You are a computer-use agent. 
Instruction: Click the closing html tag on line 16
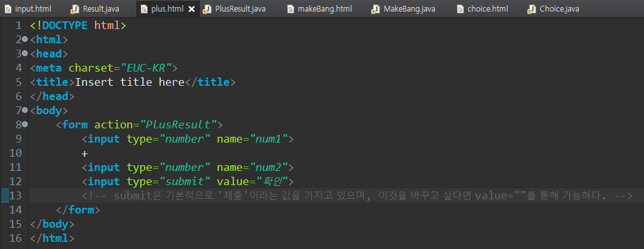(52, 237)
